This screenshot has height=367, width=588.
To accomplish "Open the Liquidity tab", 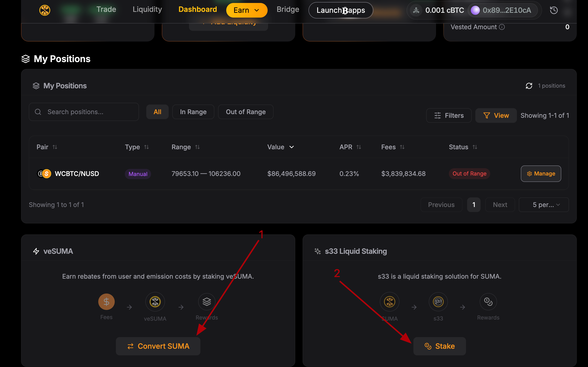I will [147, 9].
